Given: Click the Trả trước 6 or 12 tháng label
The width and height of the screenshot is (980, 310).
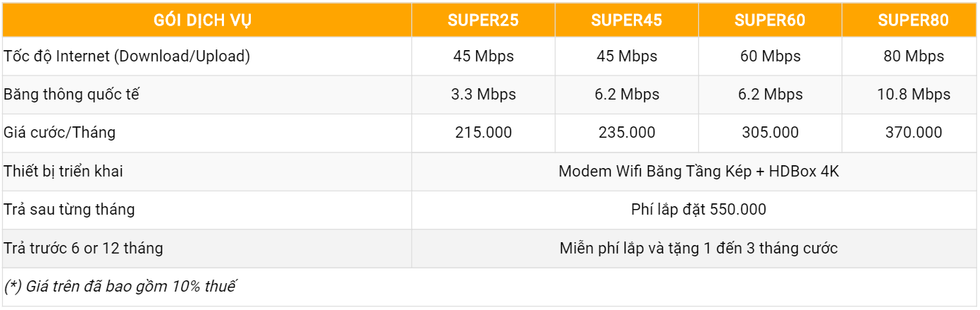Looking at the screenshot, I should [83, 249].
